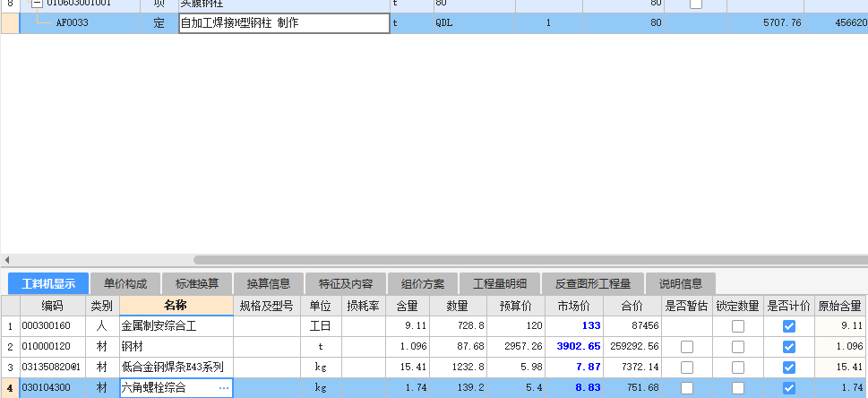Select market price 8.83 cell

[574, 388]
